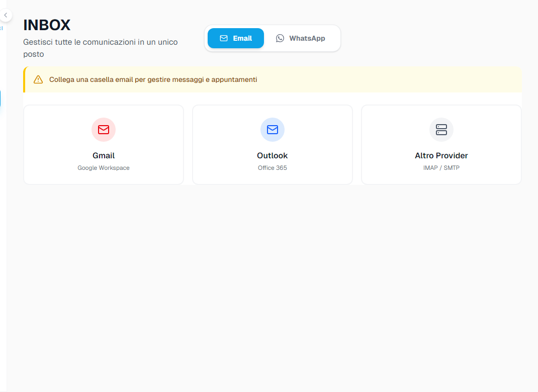538x392 pixels.
Task: Connect the Outlook Office 365 mailbox
Action: pos(272,144)
